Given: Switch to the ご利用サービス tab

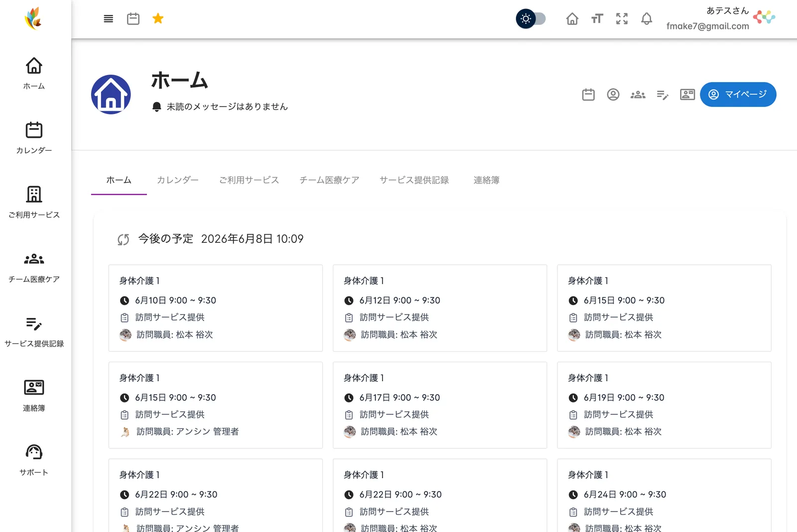Looking at the screenshot, I should pos(249,180).
